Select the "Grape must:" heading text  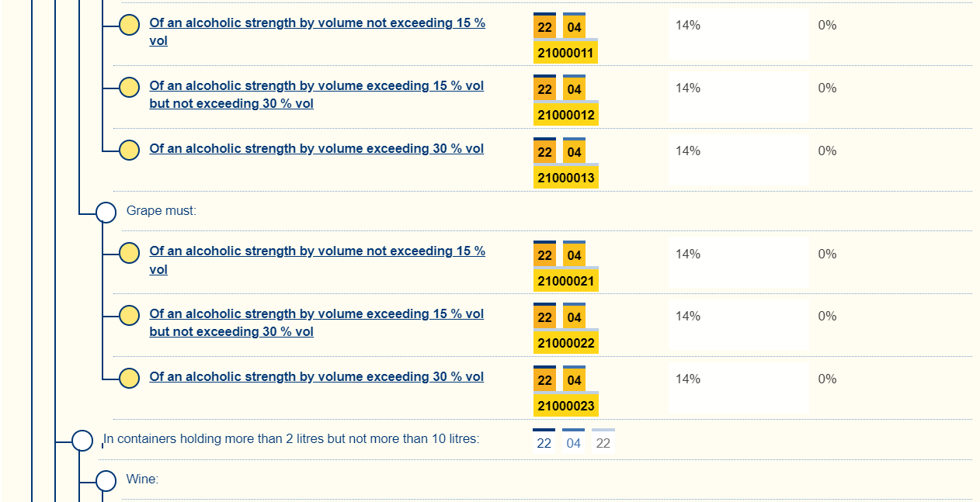(x=162, y=211)
